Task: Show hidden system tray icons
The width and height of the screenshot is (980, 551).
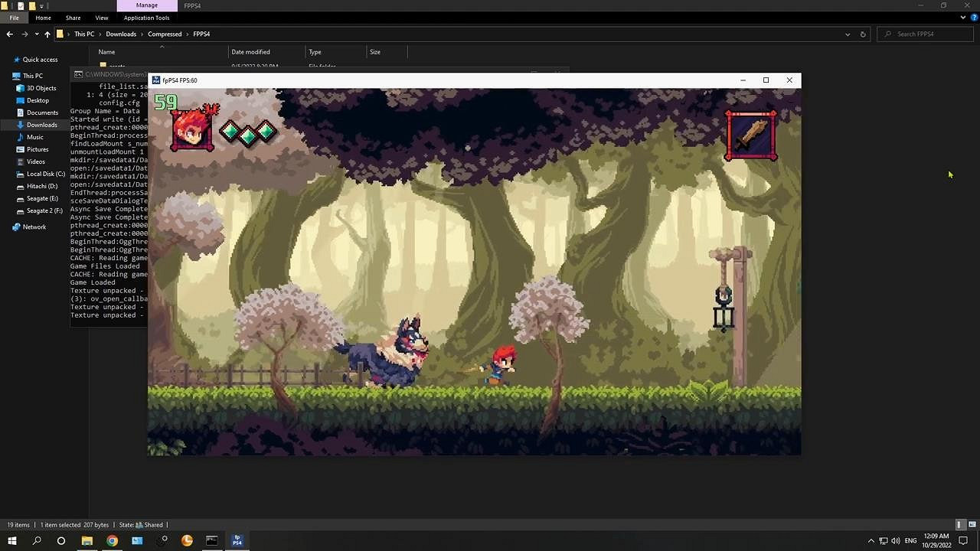Action: pyautogui.click(x=871, y=541)
